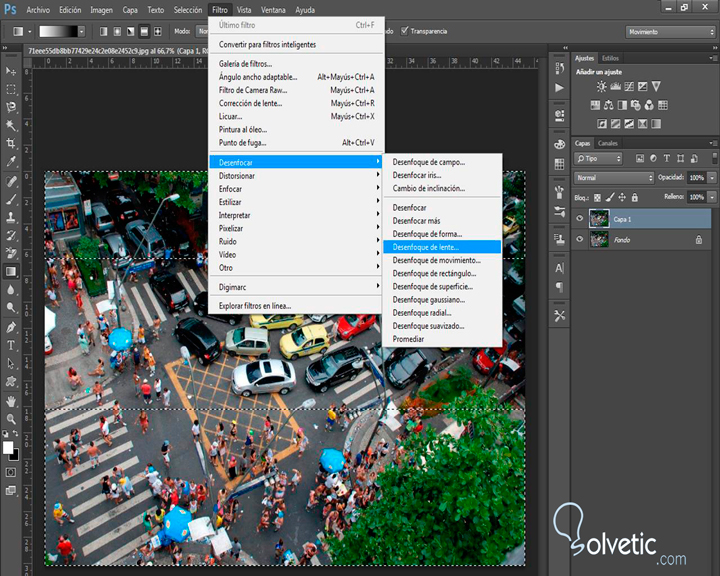720x576 pixels.
Task: Select the Crop tool
Action: [11, 143]
